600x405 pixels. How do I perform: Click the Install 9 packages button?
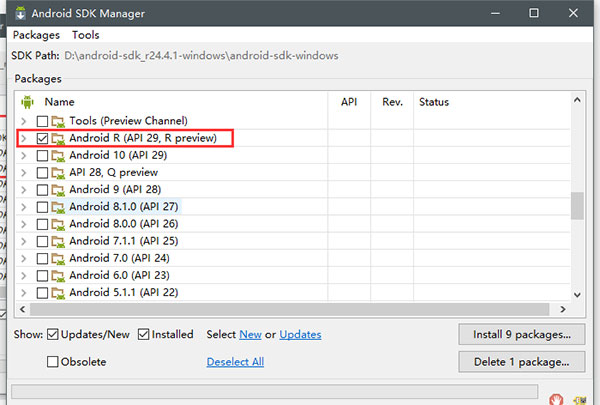[520, 334]
